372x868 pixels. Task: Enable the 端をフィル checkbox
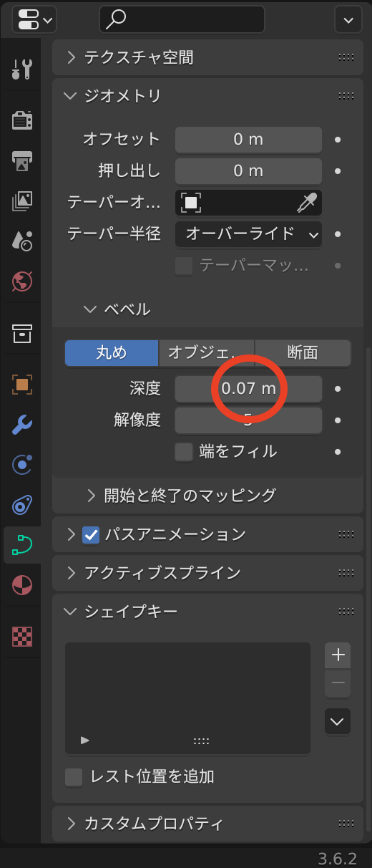(184, 452)
